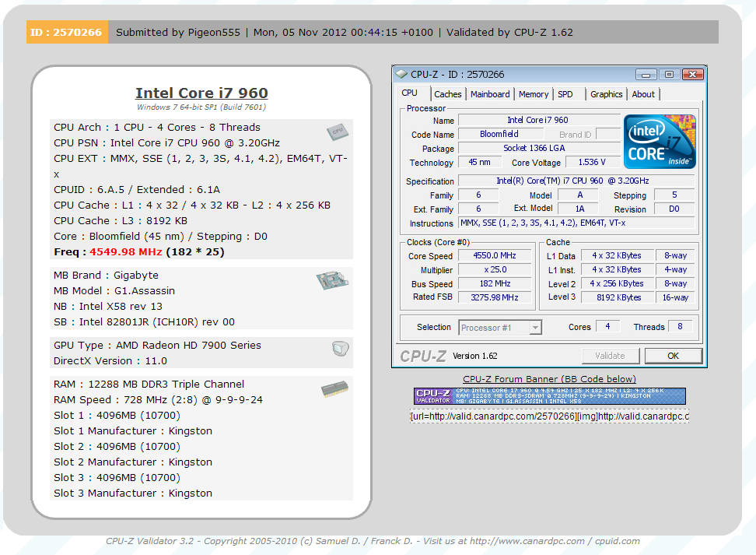Click the Bus Speed 182 MHz field

pos(494,284)
